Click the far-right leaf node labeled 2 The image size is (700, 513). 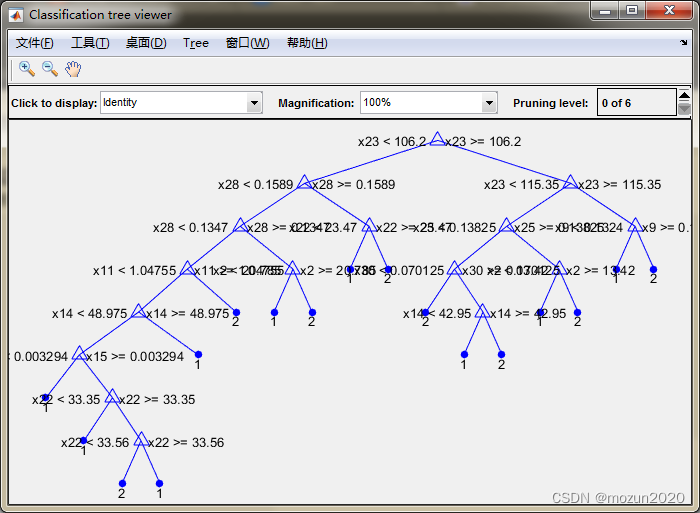654,270
